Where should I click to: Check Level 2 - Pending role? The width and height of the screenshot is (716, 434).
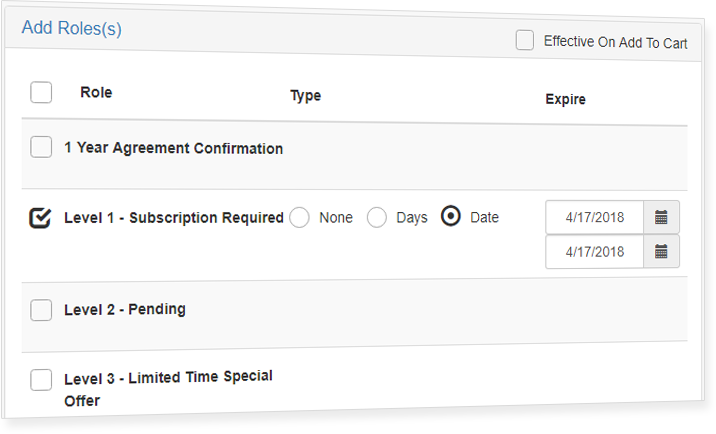(x=41, y=310)
